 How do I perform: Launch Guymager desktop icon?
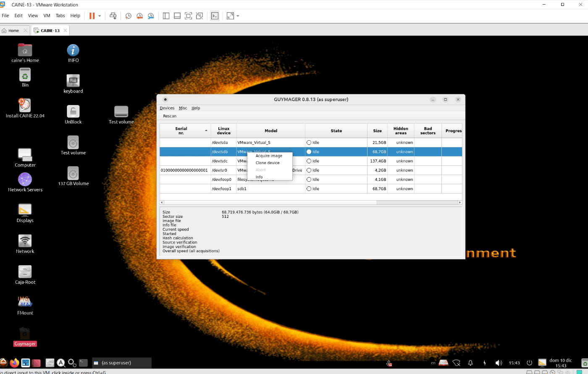(x=25, y=337)
